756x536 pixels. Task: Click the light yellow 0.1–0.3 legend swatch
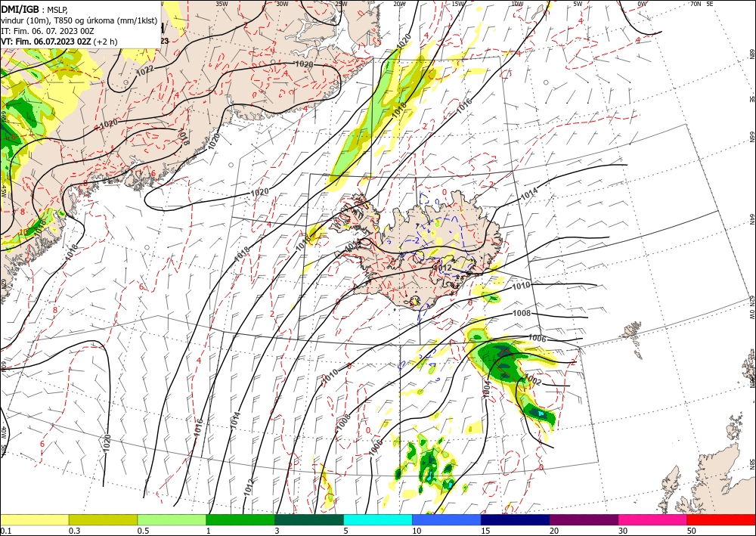[34, 519]
